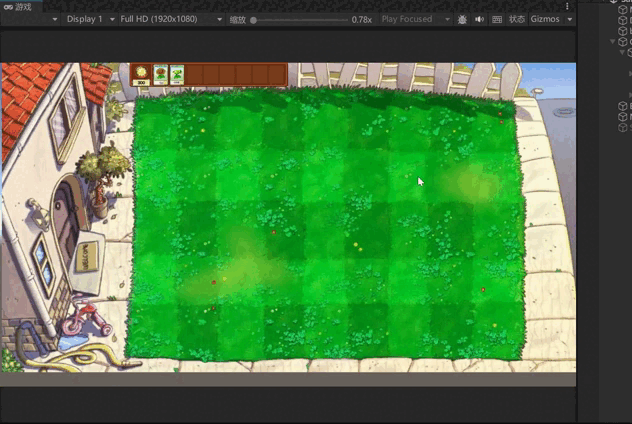
Task: Open the Full HD (1920x1080) resolution dropdown
Action: (171, 19)
